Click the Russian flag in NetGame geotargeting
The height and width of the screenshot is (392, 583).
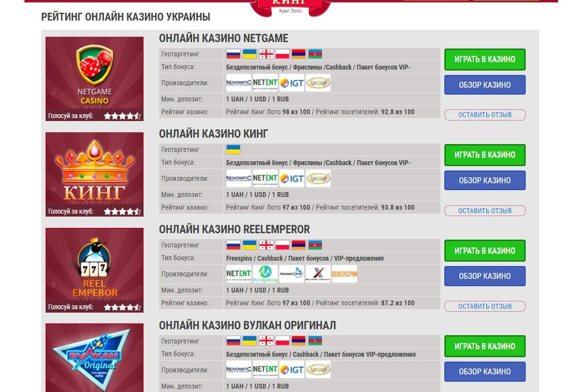point(234,54)
